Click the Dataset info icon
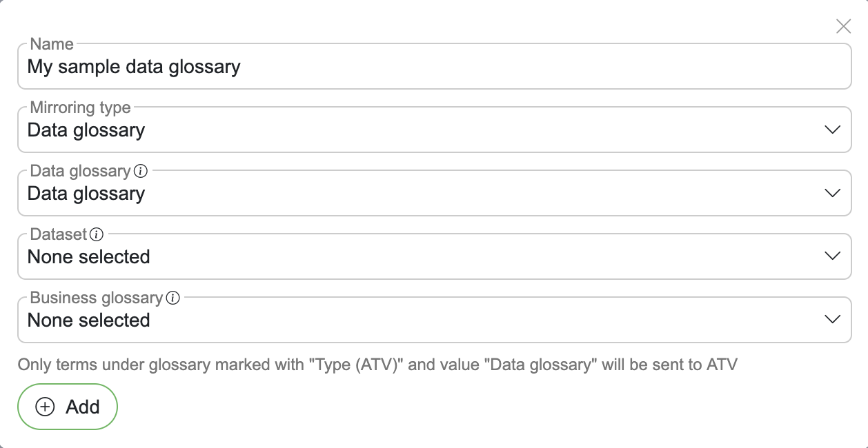This screenshot has width=868, height=448. [x=97, y=234]
